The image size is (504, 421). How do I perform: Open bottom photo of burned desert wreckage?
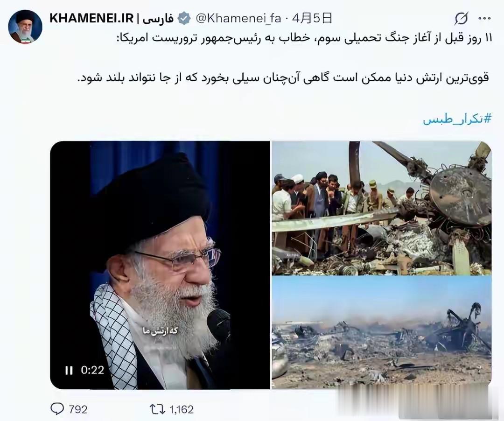382,333
